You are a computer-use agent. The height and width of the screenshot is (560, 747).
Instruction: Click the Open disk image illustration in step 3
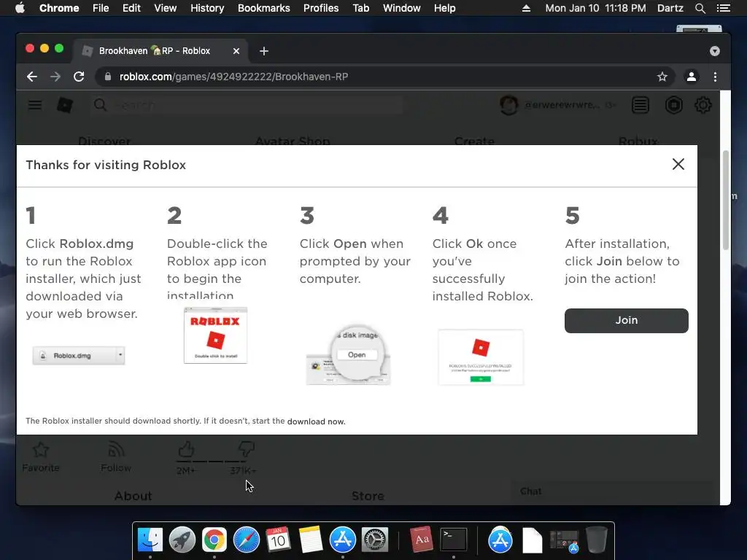pyautogui.click(x=348, y=355)
